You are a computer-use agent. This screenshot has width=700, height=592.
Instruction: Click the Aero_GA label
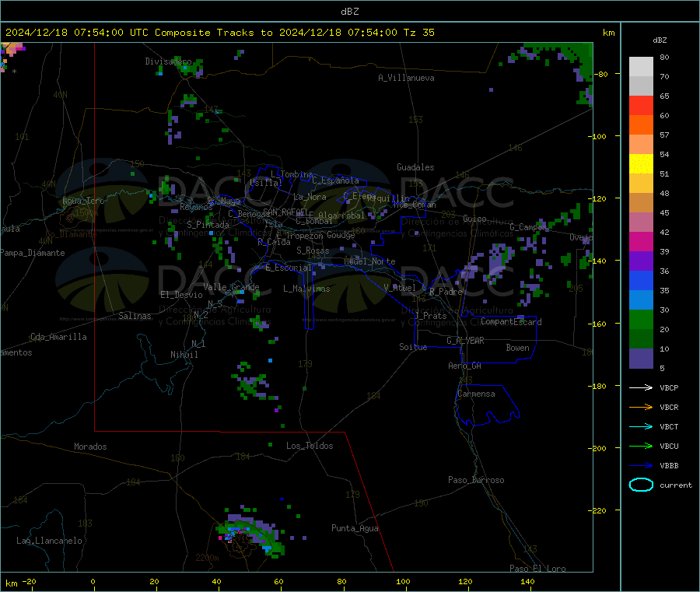[x=465, y=366]
